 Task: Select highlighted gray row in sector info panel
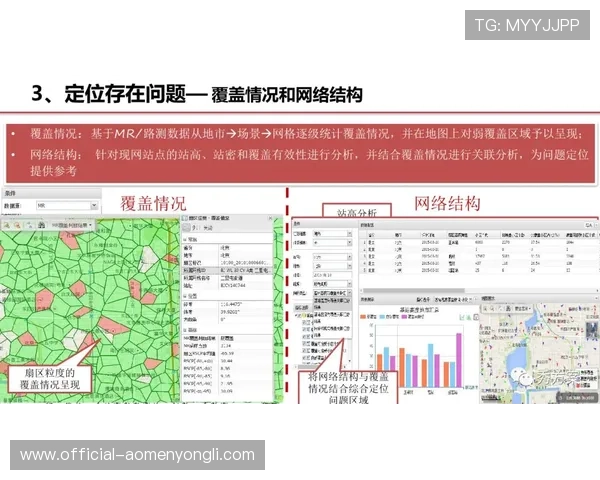click(x=227, y=270)
